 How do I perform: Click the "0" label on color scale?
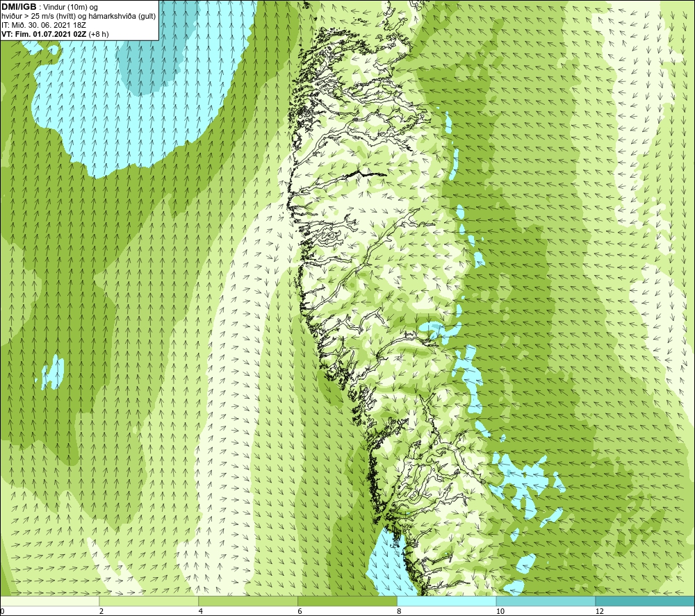click(2, 611)
